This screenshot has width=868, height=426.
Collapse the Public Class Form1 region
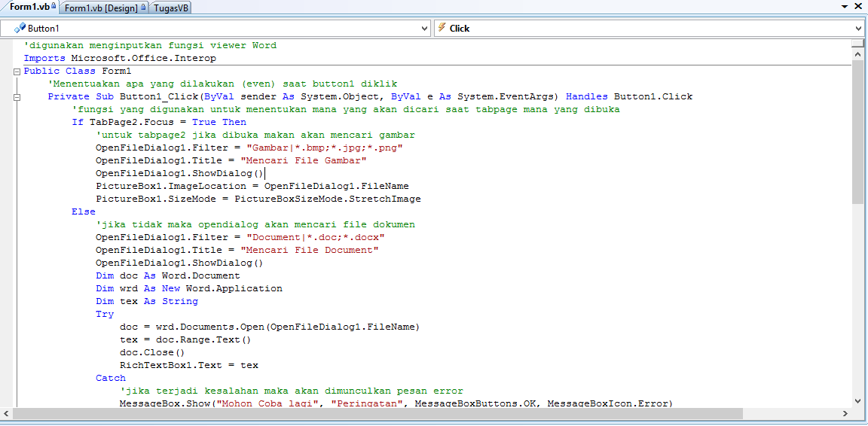17,72
